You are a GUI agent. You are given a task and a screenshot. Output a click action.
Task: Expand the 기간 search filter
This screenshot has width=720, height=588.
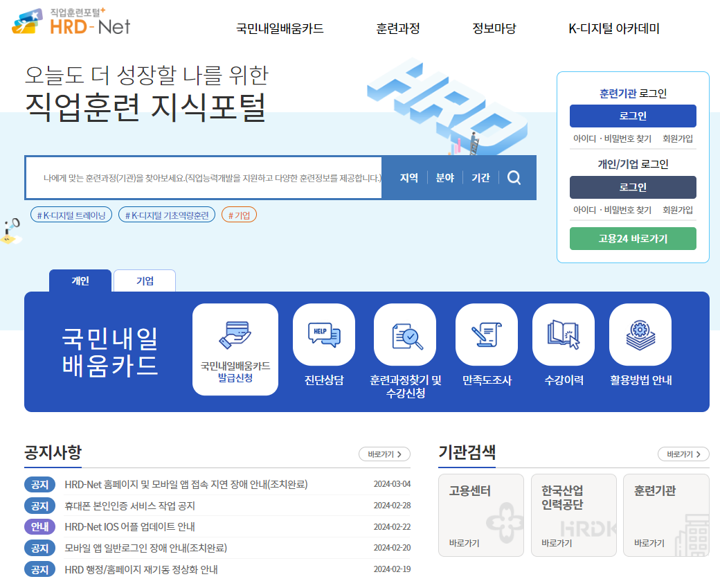tap(480, 178)
